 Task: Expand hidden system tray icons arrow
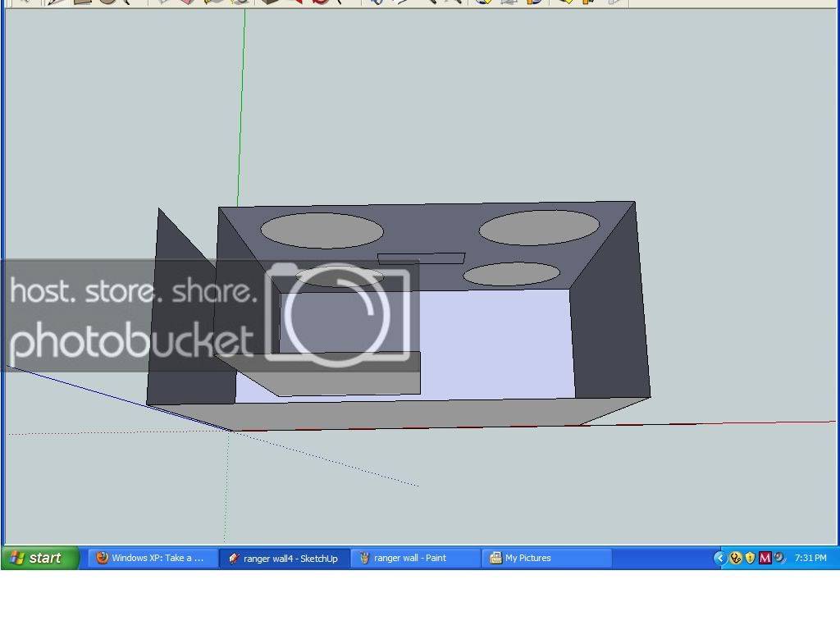click(719, 558)
